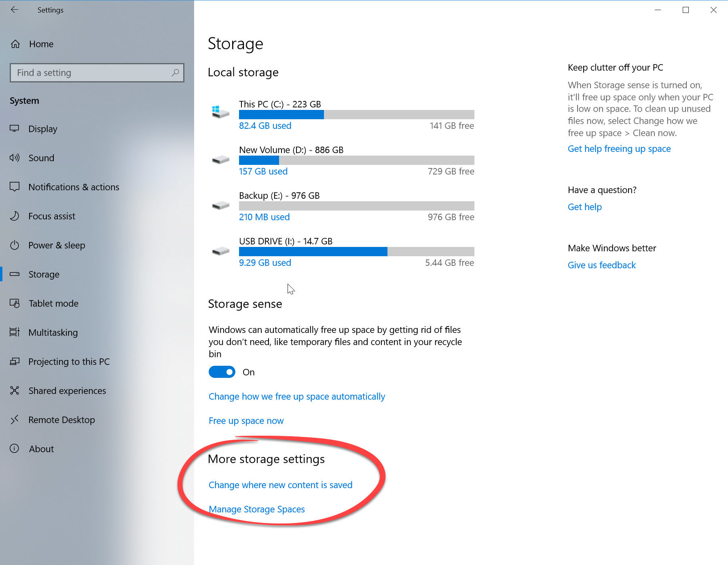This screenshot has height=565, width=728.
Task: Open Manage Storage Spaces
Action: pyautogui.click(x=257, y=509)
